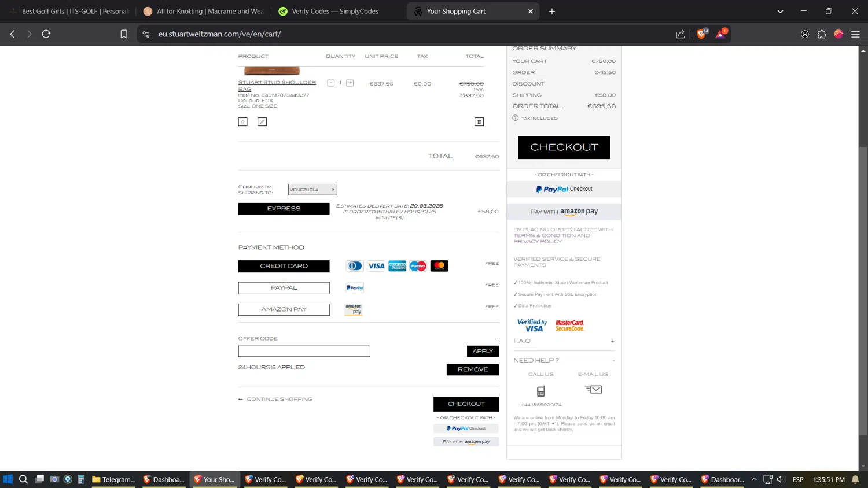Viewport: 868px width, 488px height.
Task: Share this page via share icon
Action: tap(681, 34)
